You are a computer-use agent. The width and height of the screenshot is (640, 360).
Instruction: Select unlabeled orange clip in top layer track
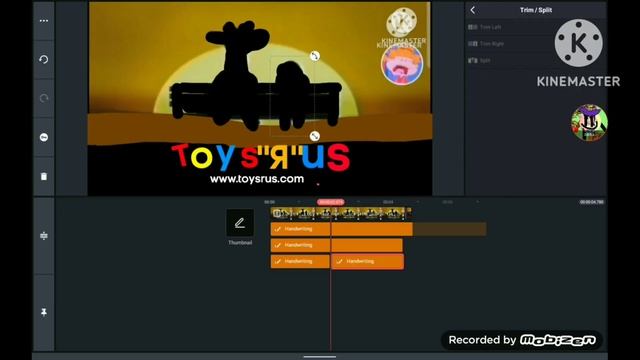372,229
